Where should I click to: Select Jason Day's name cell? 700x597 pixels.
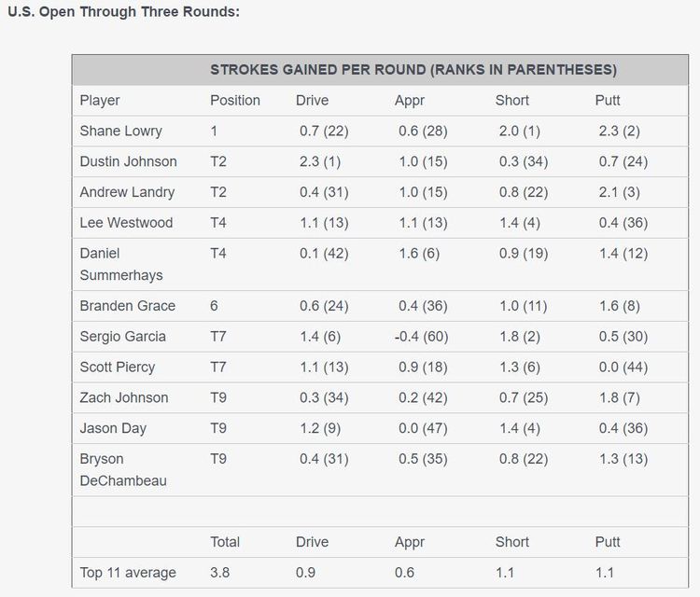(x=113, y=428)
